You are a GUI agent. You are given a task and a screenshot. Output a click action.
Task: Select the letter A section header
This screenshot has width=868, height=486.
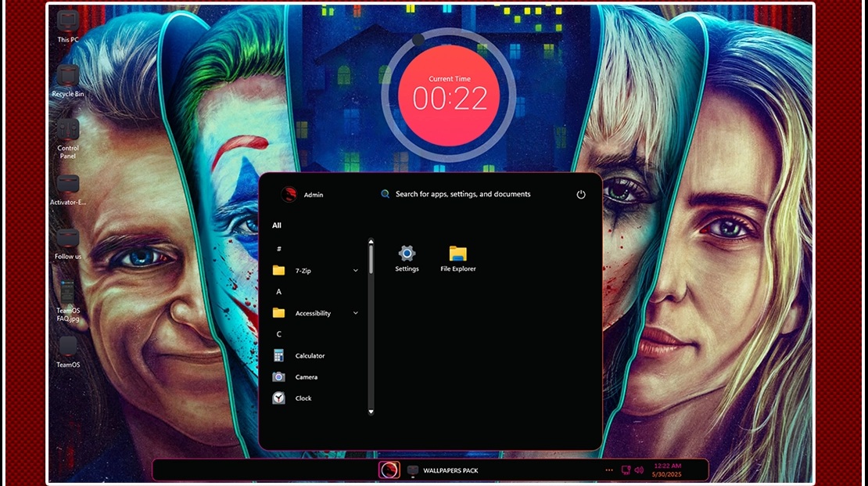coord(278,292)
